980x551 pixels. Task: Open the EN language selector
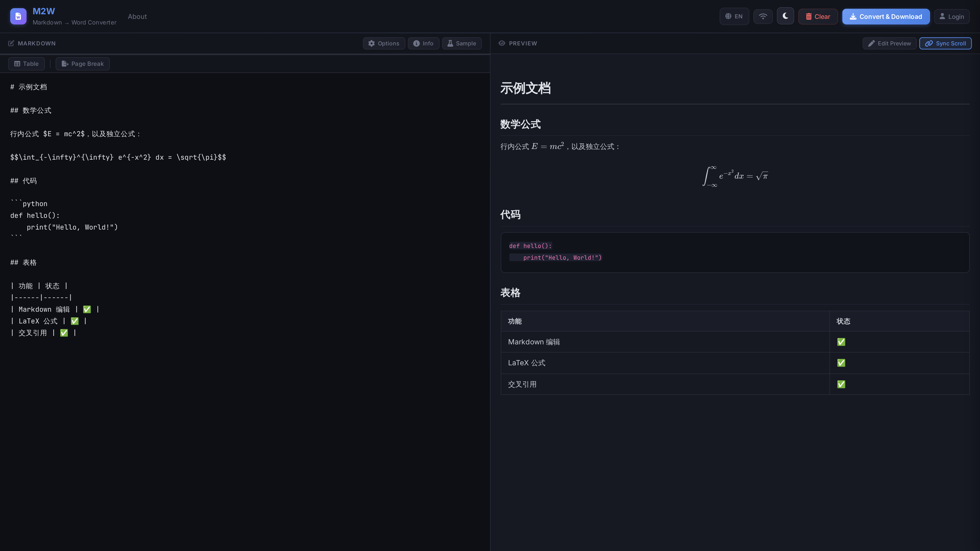click(734, 16)
